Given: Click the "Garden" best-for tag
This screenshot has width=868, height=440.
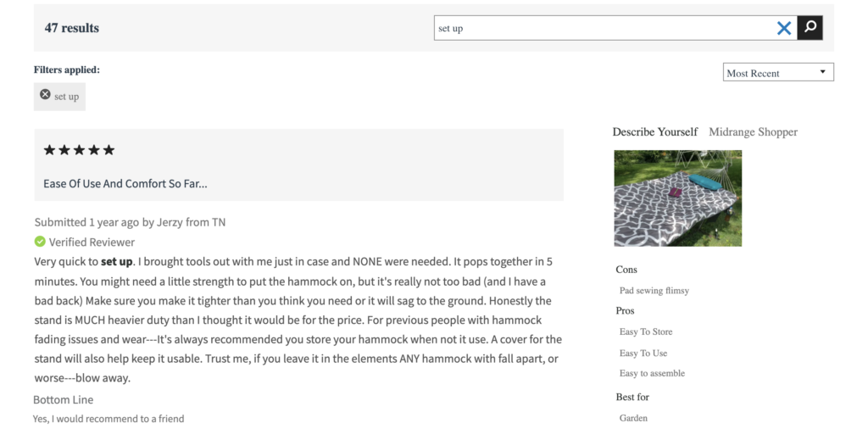Looking at the screenshot, I should 633,418.
